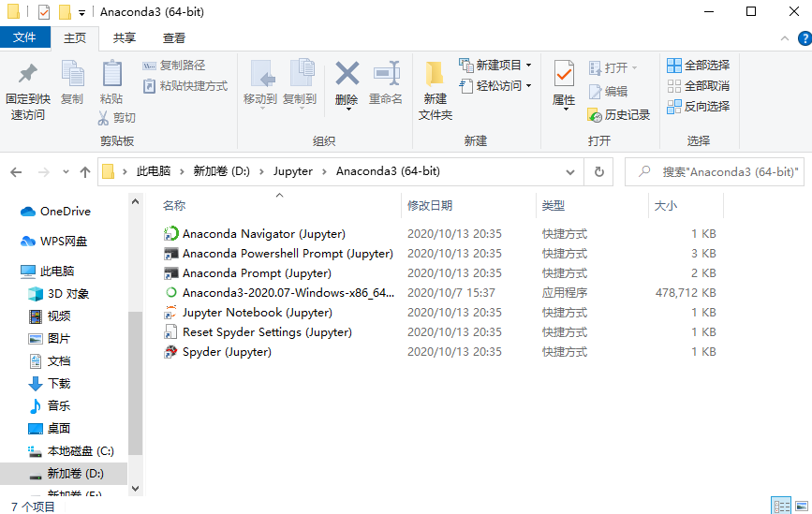Switch to the 主页 ribbon tab
The height and width of the screenshot is (514, 812).
(75, 37)
